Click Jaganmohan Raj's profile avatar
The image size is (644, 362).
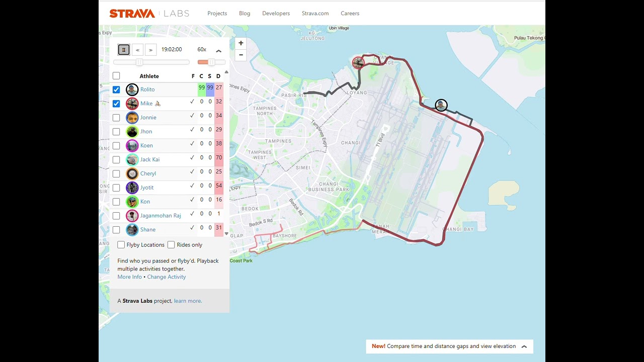132,216
